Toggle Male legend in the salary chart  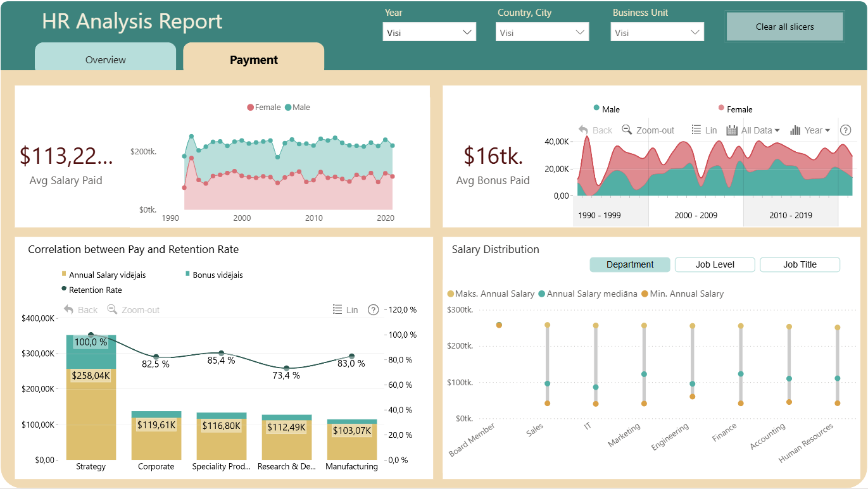pos(298,108)
